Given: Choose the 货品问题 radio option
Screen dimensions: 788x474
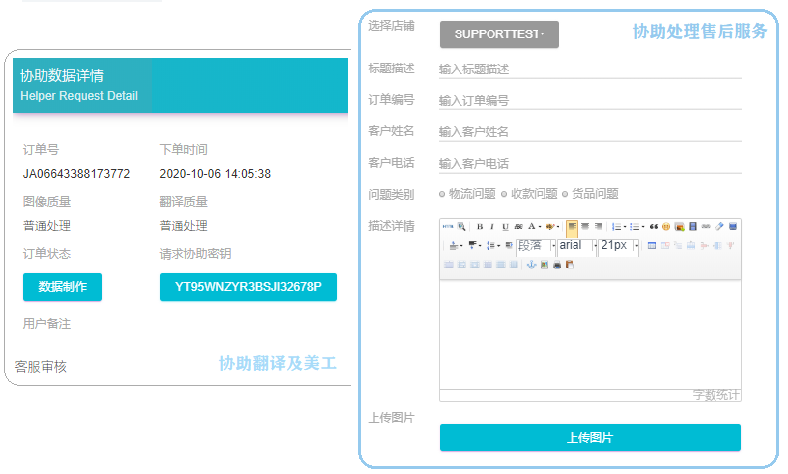Looking at the screenshot, I should pos(565,194).
